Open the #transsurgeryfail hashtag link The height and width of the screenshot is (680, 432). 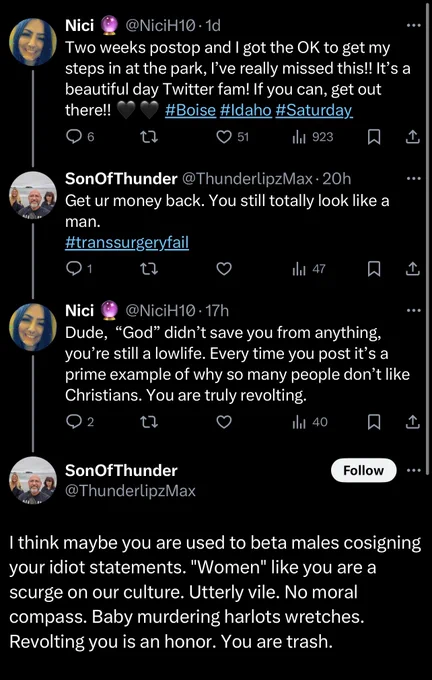click(x=127, y=243)
